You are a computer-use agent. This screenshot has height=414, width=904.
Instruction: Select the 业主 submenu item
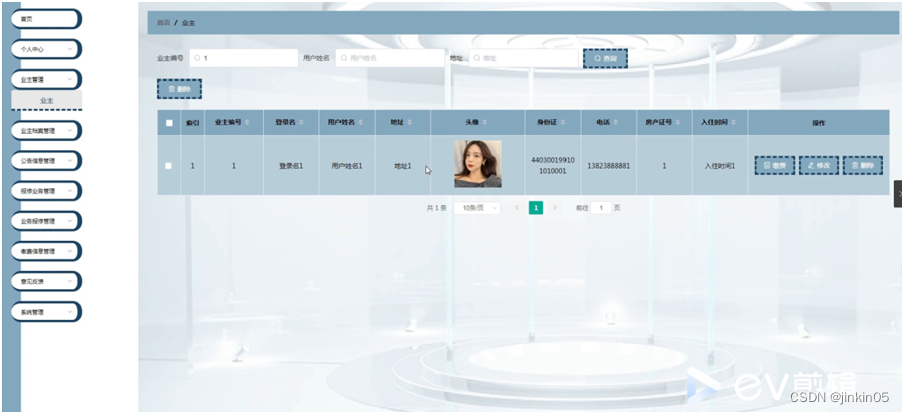click(47, 101)
